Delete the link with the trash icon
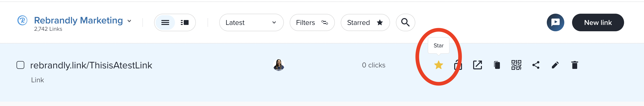Image resolution: width=644 pixels, height=106 pixels. coord(574,65)
